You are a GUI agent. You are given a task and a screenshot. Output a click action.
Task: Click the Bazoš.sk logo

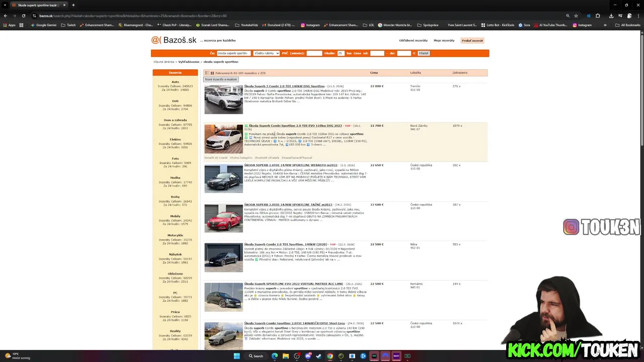pos(174,40)
